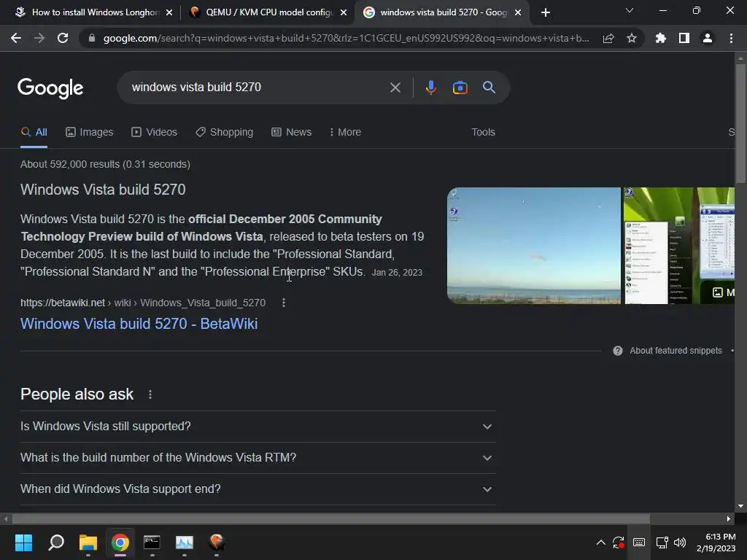
Task: Open Windows Vista build 5270 - BetaWiki link
Action: point(139,324)
